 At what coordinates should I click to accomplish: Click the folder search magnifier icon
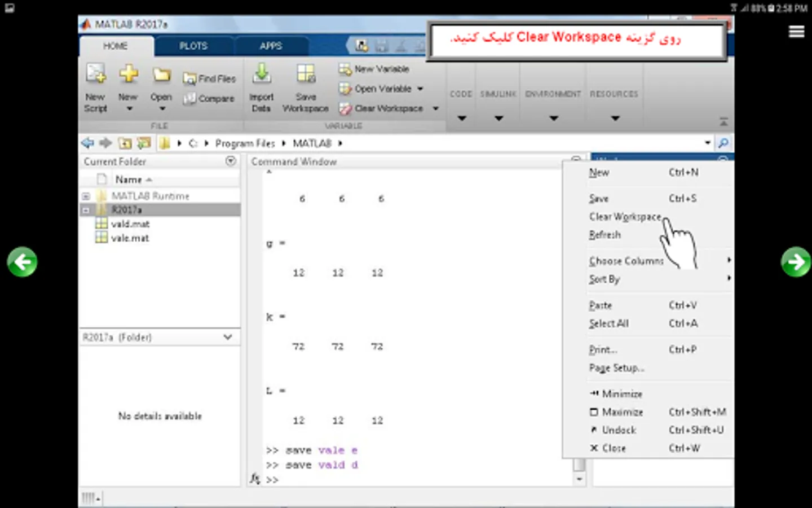[723, 143]
